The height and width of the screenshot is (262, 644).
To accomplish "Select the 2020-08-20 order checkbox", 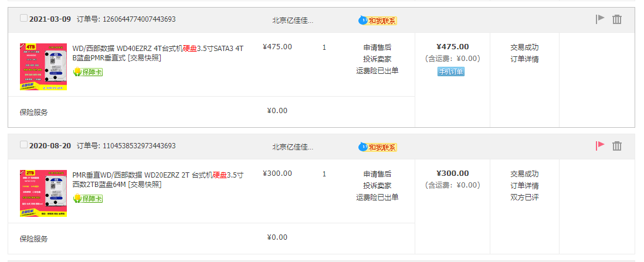I will pos(23,145).
